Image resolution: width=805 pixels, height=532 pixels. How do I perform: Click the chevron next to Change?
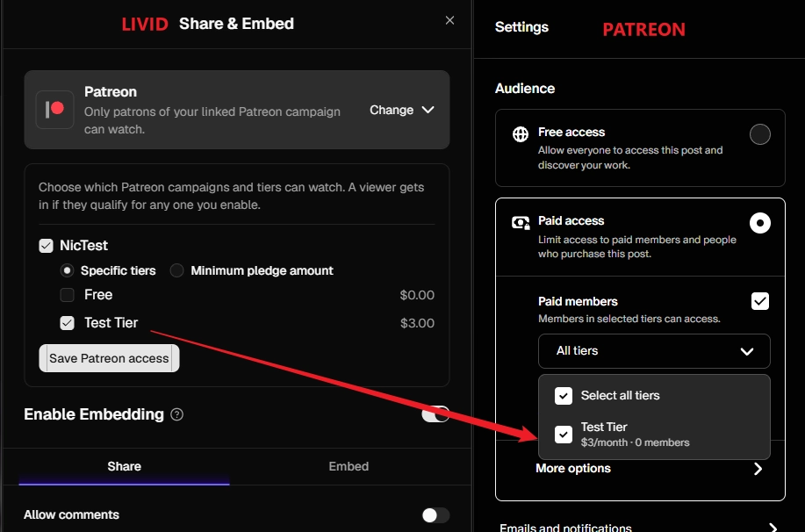pyautogui.click(x=428, y=110)
